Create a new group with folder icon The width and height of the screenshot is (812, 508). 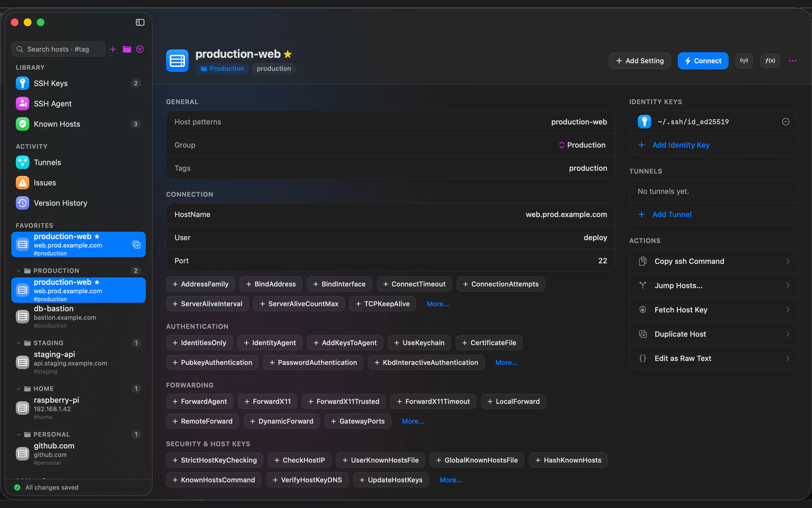coord(127,49)
